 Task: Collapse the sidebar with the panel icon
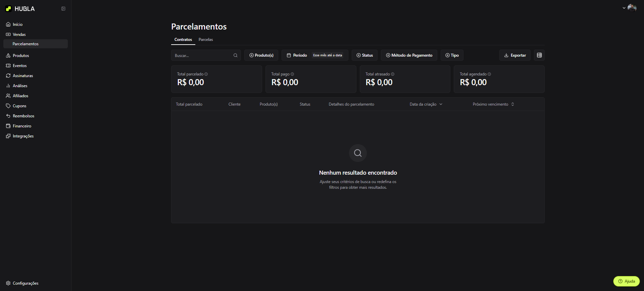point(63,9)
